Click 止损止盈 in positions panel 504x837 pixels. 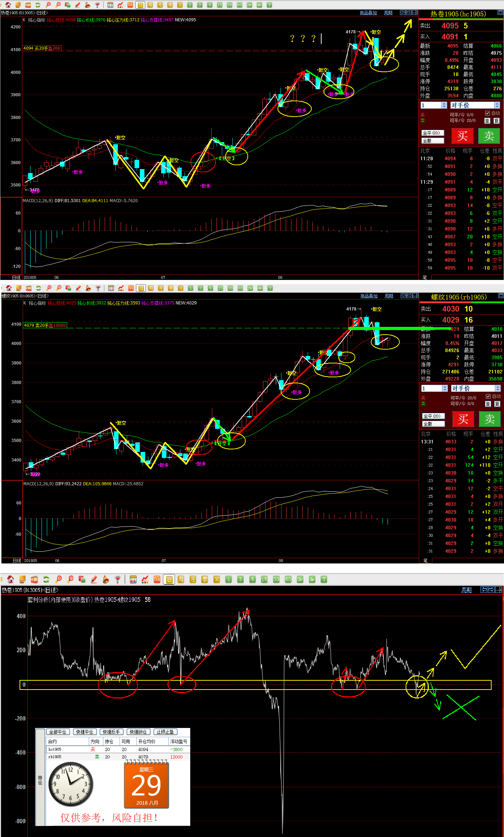[x=165, y=732]
